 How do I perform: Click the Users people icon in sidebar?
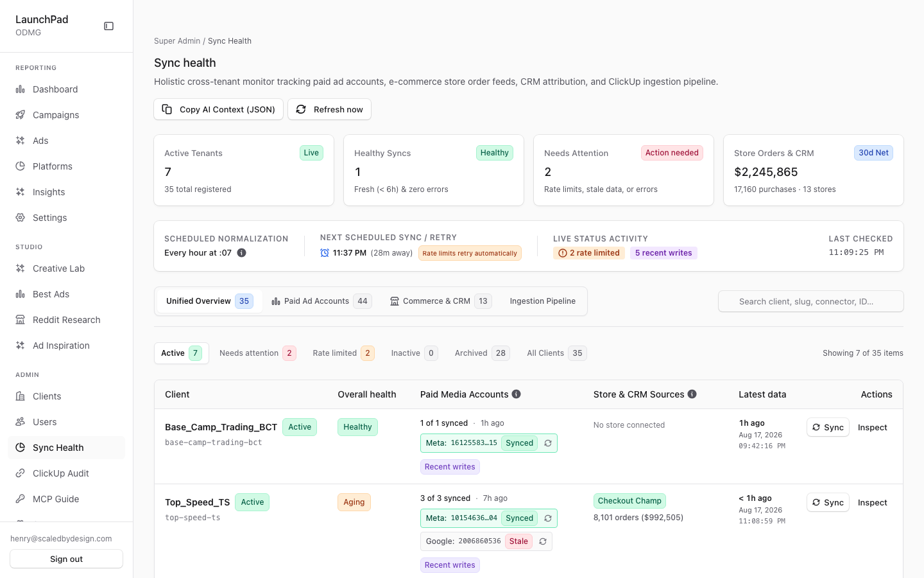point(21,422)
